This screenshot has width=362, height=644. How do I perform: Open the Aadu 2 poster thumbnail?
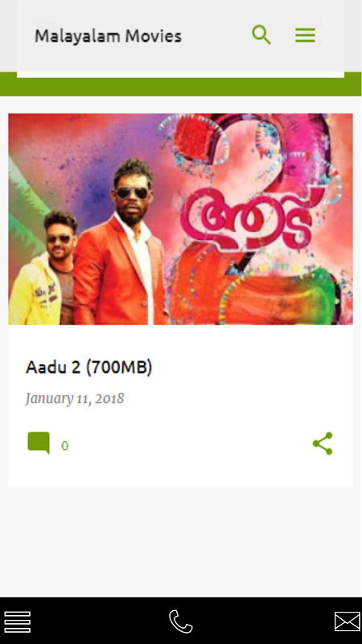180,219
